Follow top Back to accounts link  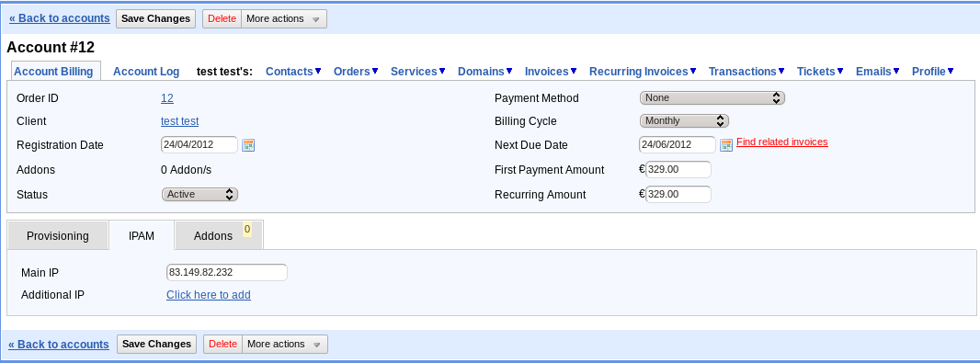point(60,18)
